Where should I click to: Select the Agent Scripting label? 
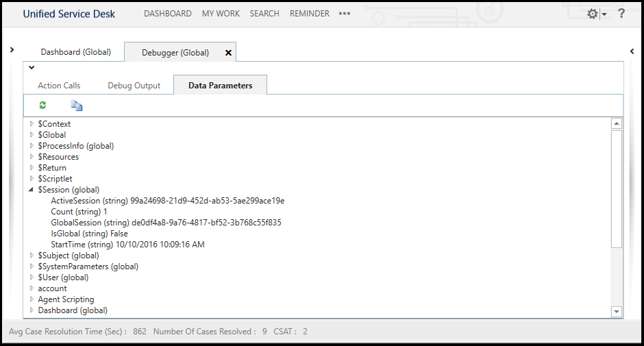(x=66, y=299)
